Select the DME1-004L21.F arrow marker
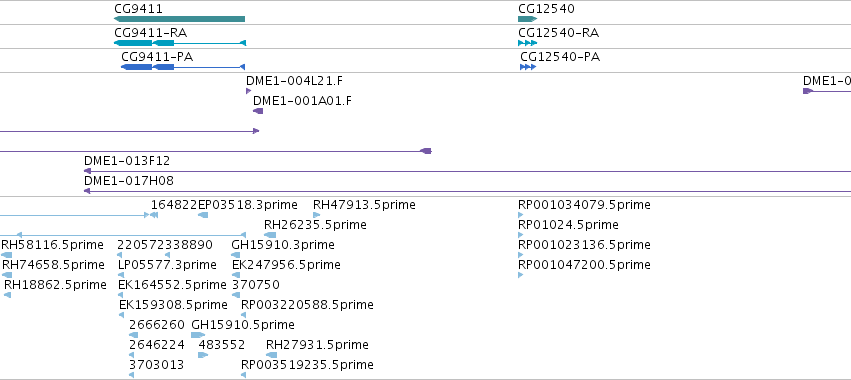The image size is (851, 380). [249, 91]
